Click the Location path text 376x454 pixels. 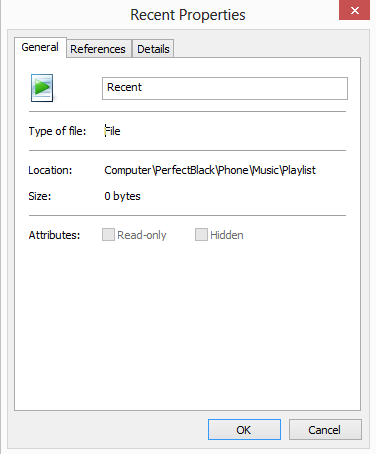pyautogui.click(x=210, y=170)
